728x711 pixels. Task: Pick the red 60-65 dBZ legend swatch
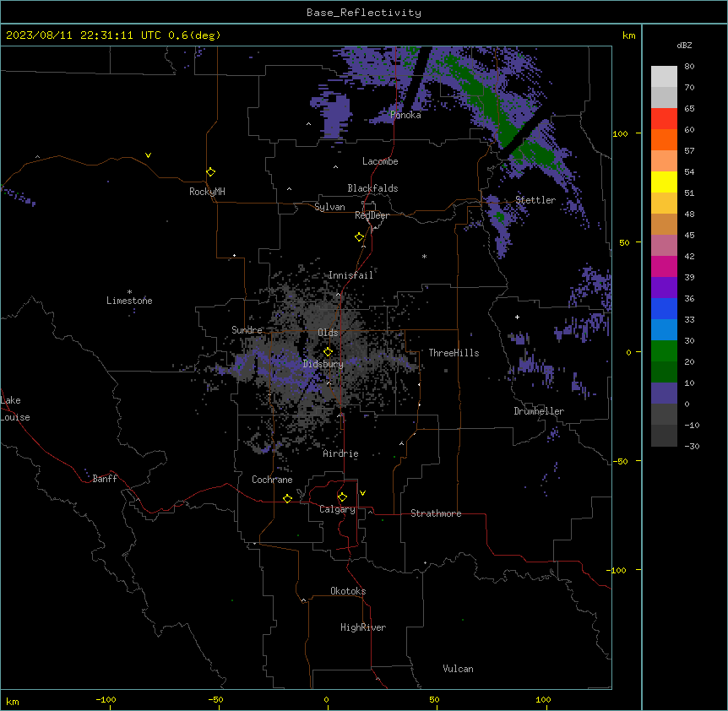point(664,119)
